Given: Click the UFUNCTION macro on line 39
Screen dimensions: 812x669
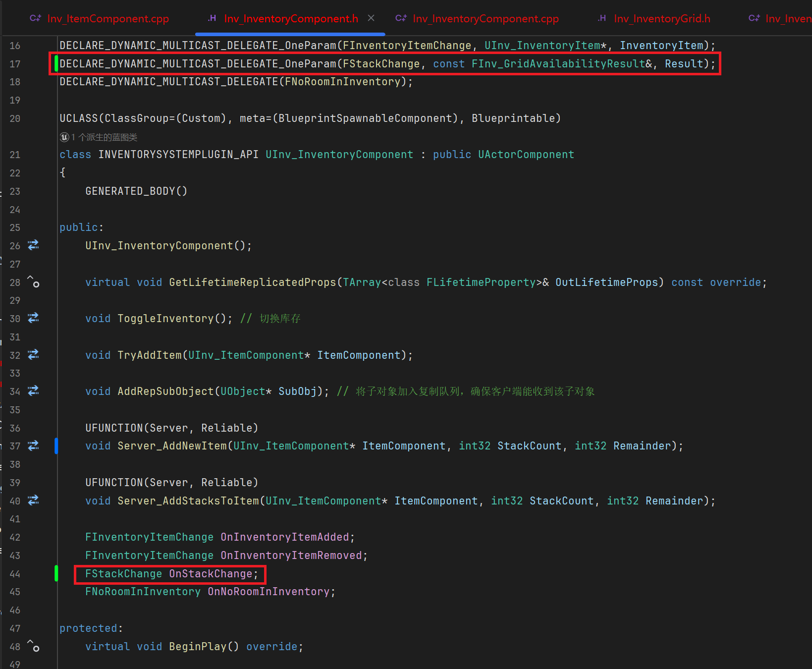Looking at the screenshot, I should (114, 483).
